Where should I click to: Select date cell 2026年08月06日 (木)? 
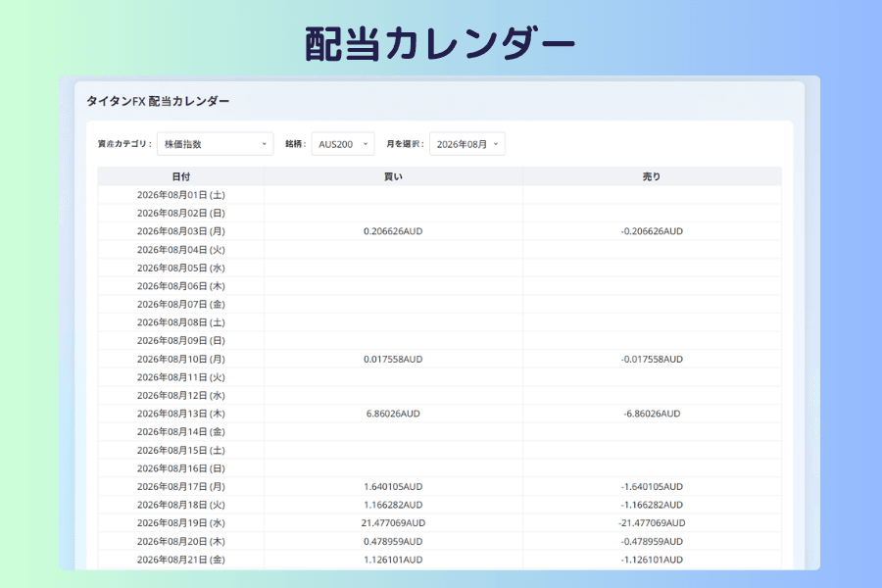pos(181,286)
